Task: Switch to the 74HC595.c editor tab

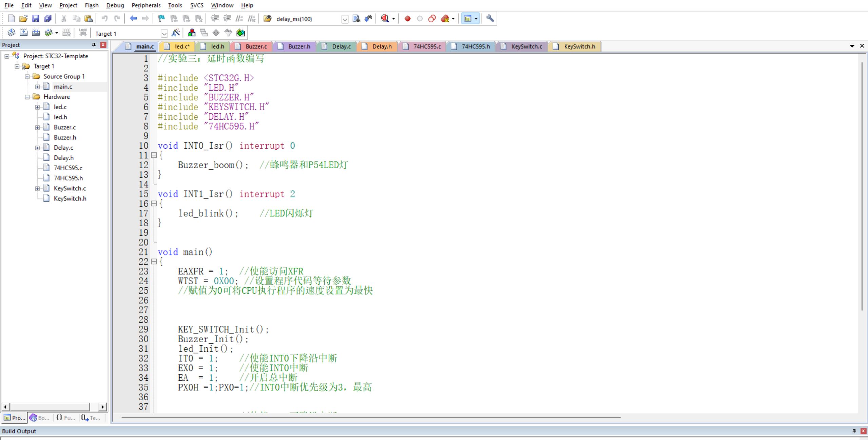Action: pyautogui.click(x=423, y=46)
